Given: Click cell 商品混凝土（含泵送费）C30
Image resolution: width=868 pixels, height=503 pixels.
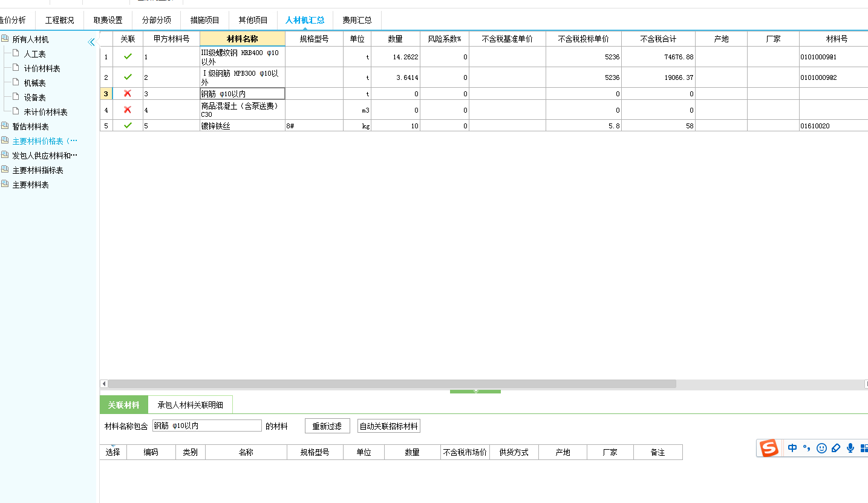Looking at the screenshot, I should pyautogui.click(x=242, y=110).
